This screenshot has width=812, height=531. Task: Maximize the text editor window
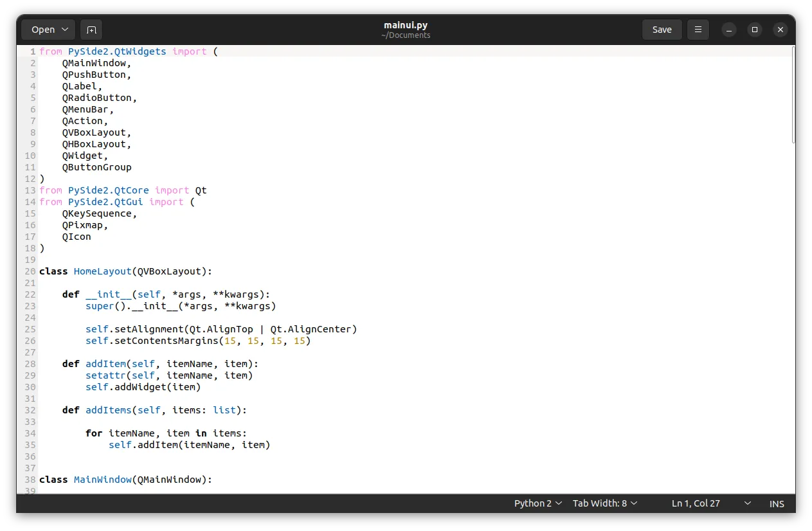(x=755, y=30)
